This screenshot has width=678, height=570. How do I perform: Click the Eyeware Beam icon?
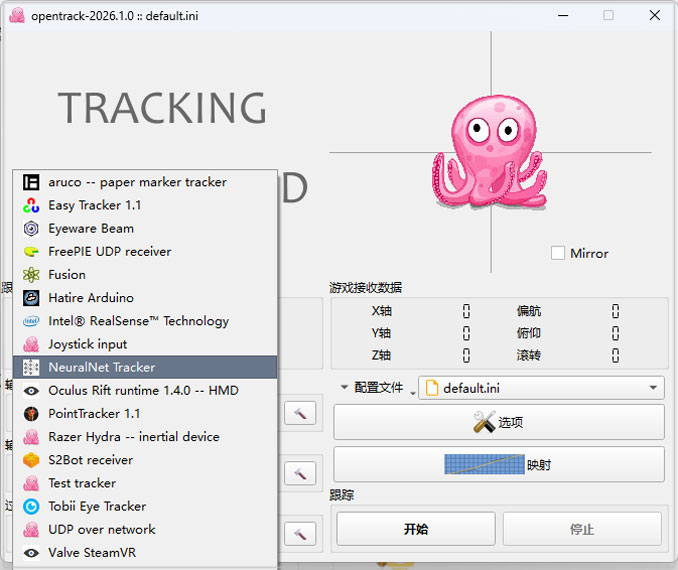pyautogui.click(x=31, y=228)
